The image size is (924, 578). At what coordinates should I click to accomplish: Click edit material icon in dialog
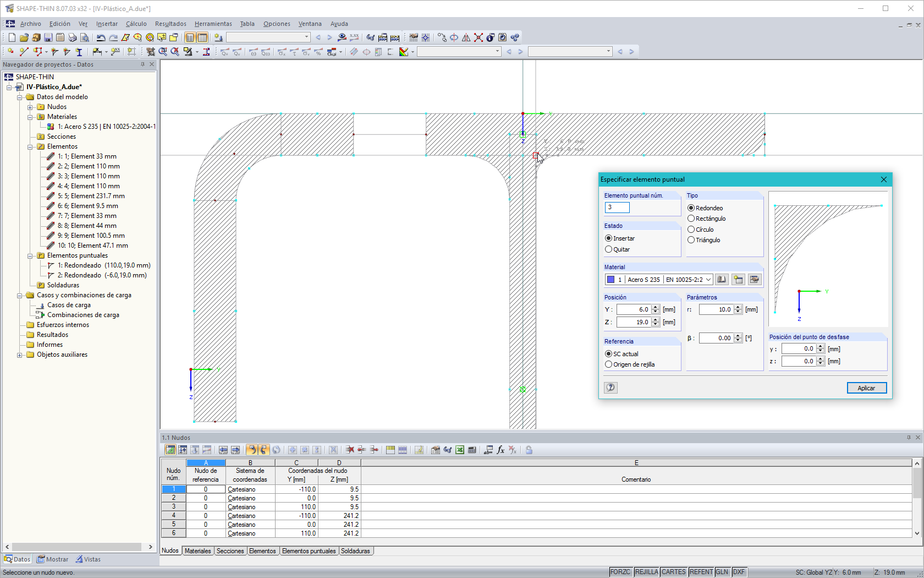[755, 280]
